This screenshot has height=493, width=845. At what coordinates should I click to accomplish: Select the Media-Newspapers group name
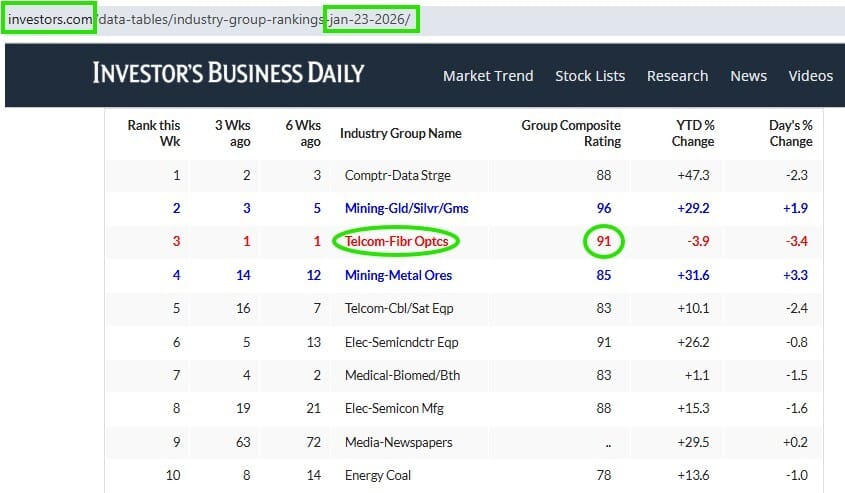click(399, 442)
